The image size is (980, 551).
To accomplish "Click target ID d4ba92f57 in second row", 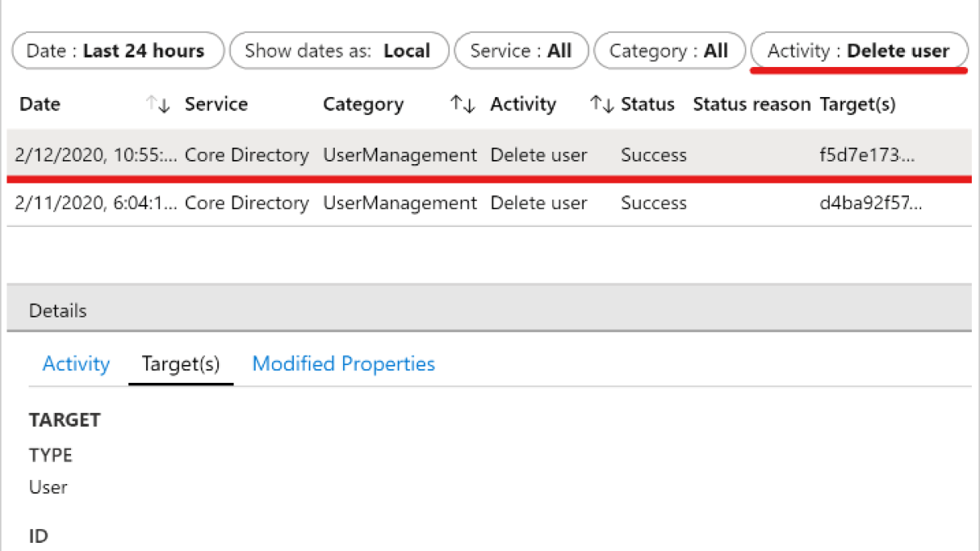I will click(871, 203).
